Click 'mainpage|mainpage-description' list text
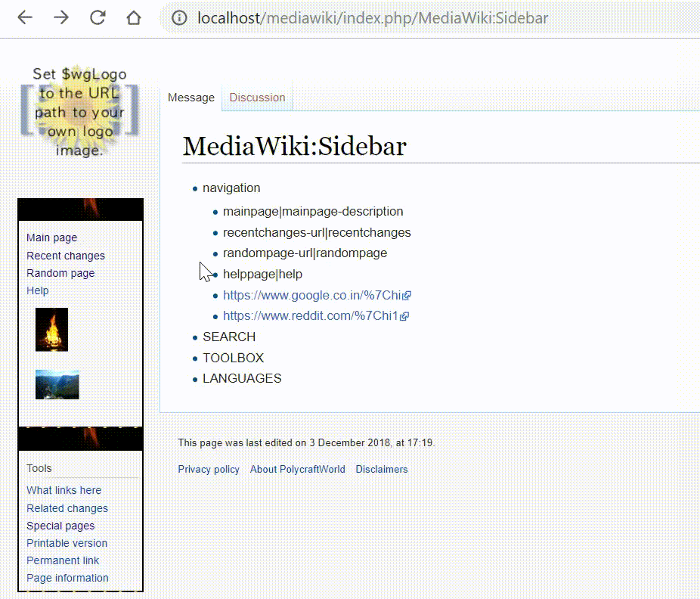 tap(313, 211)
